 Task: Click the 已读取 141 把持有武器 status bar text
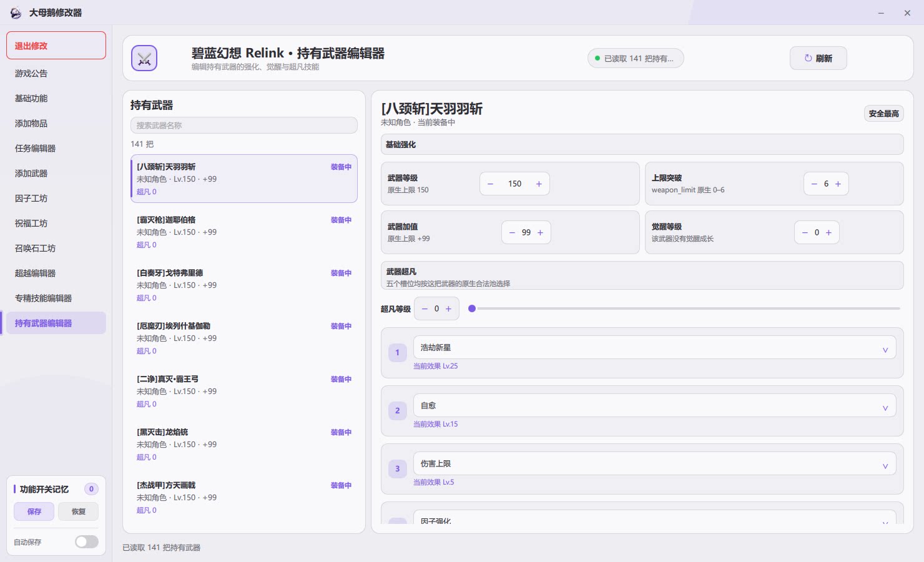click(x=161, y=548)
